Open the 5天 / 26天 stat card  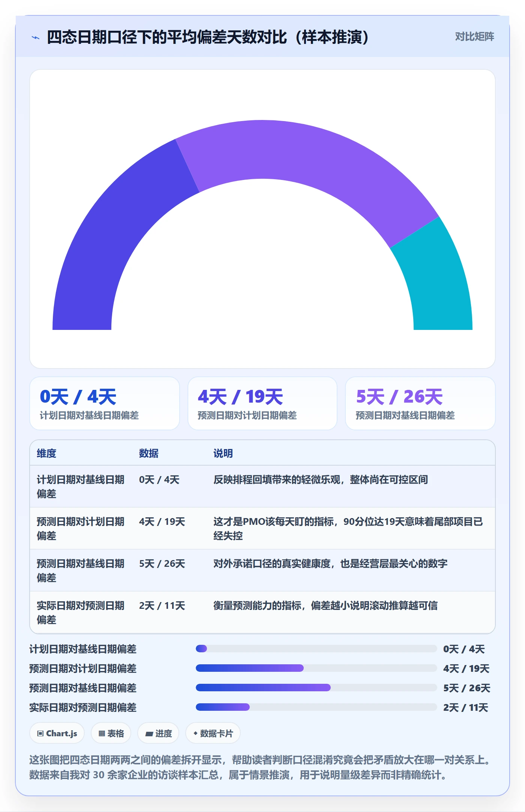click(420, 403)
